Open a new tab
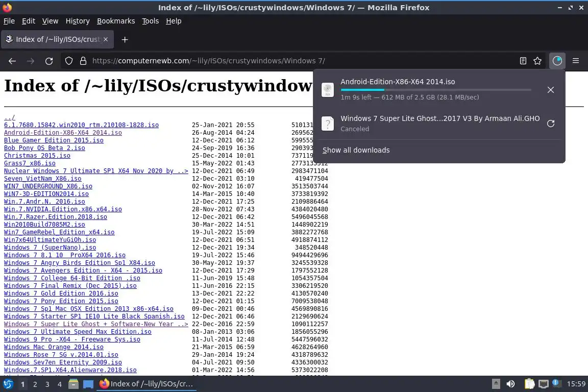This screenshot has width=588, height=392. [125, 39]
